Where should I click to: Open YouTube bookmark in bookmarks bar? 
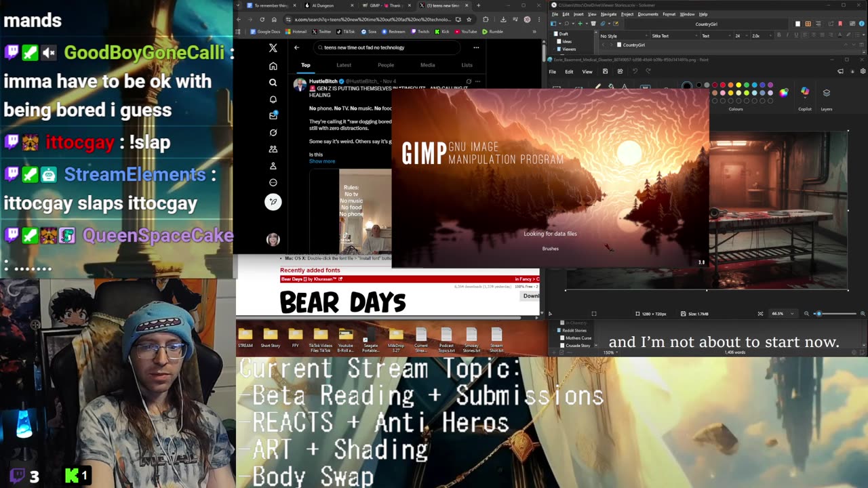pyautogui.click(x=466, y=31)
